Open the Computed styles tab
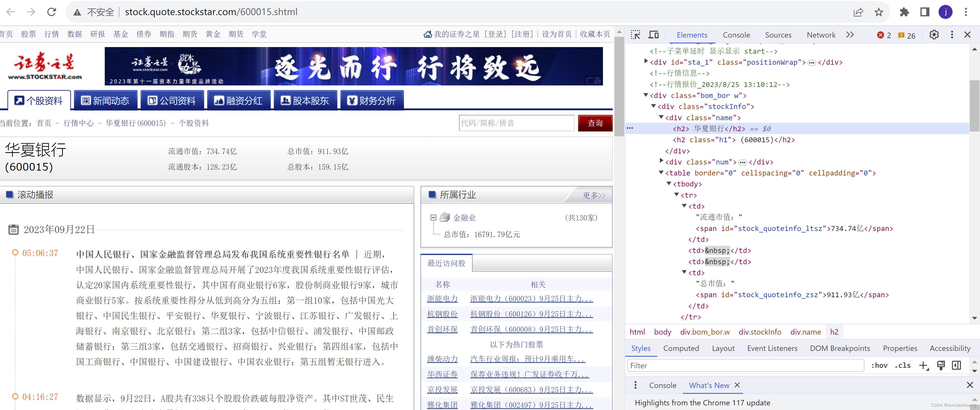This screenshot has width=980, height=410. (681, 348)
